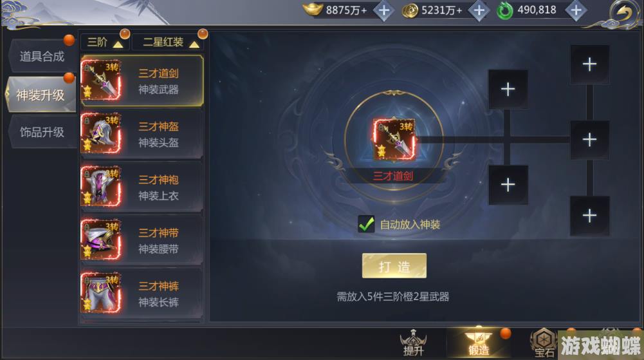Open the 提升 upgrade icon in bottom bar
Image resolution: width=644 pixels, height=360 pixels.
point(413,343)
